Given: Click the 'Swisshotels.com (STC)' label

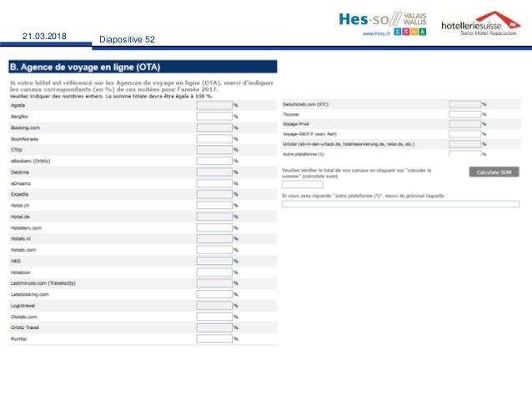Looking at the screenshot, I should pyautogui.click(x=306, y=104).
